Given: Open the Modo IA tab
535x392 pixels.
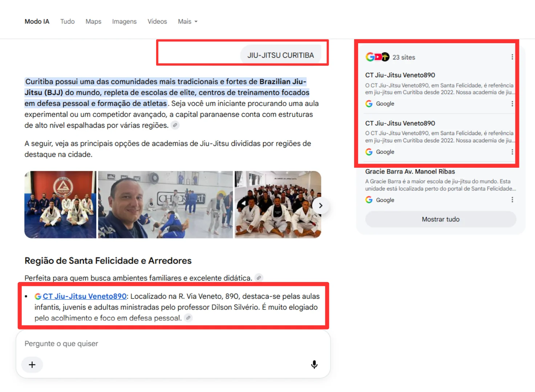Looking at the screenshot, I should click(37, 21).
